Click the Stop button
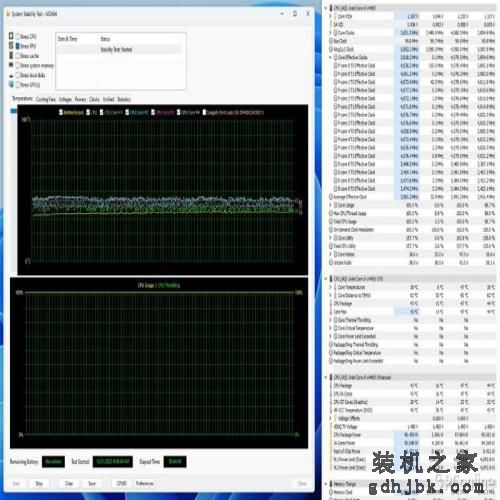The height and width of the screenshot is (500, 500). tap(39, 483)
